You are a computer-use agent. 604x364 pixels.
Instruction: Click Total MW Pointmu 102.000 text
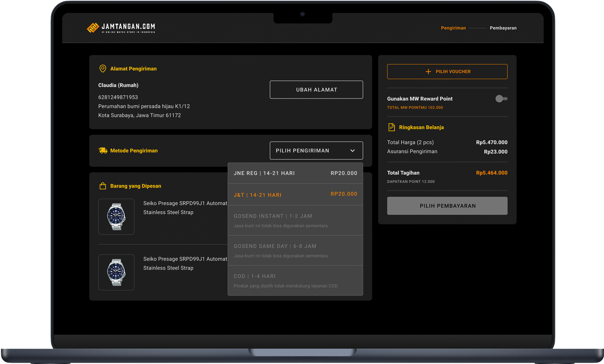point(415,108)
